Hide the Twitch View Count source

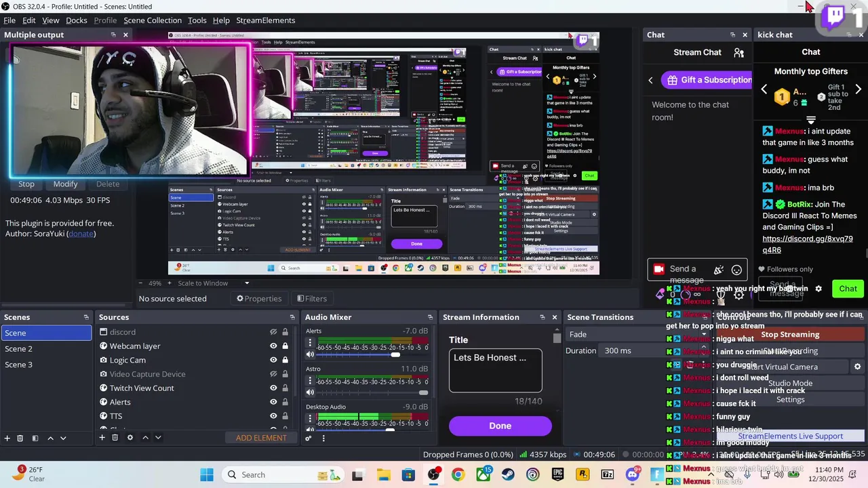click(x=273, y=388)
